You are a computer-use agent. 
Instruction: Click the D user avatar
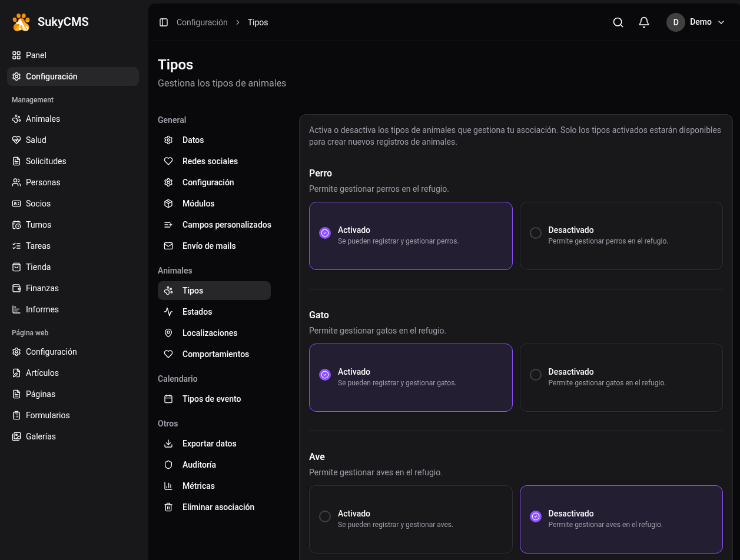(675, 22)
